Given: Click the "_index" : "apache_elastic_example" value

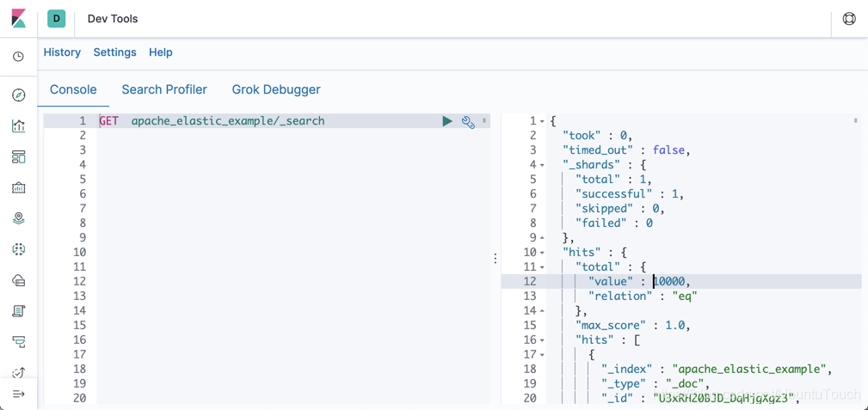Looking at the screenshot, I should [749, 369].
